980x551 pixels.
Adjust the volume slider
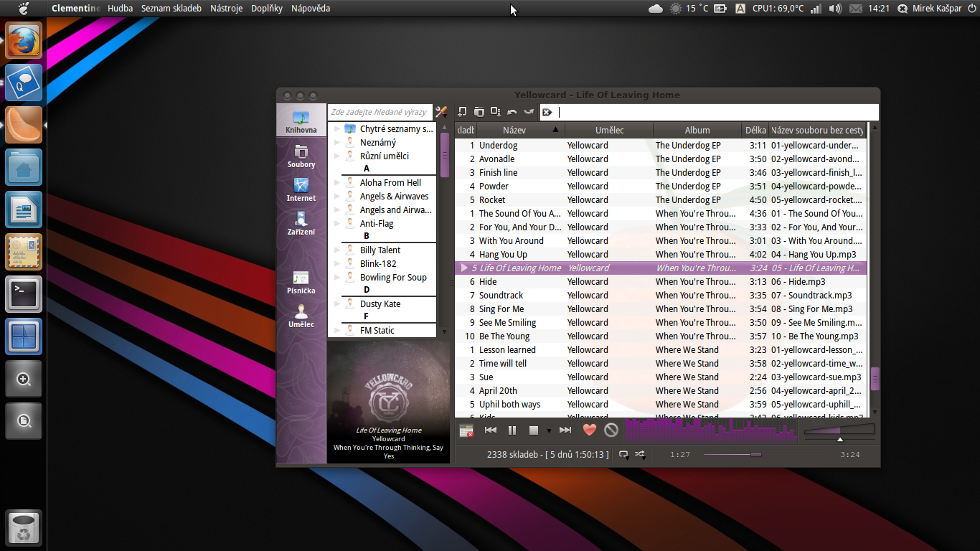(x=839, y=430)
